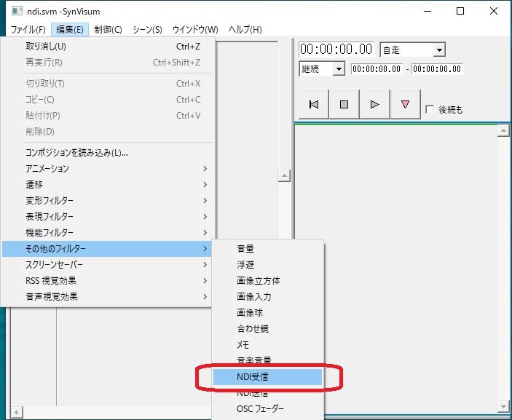
Task: Open the ファイル(F) menu
Action: coord(28,30)
